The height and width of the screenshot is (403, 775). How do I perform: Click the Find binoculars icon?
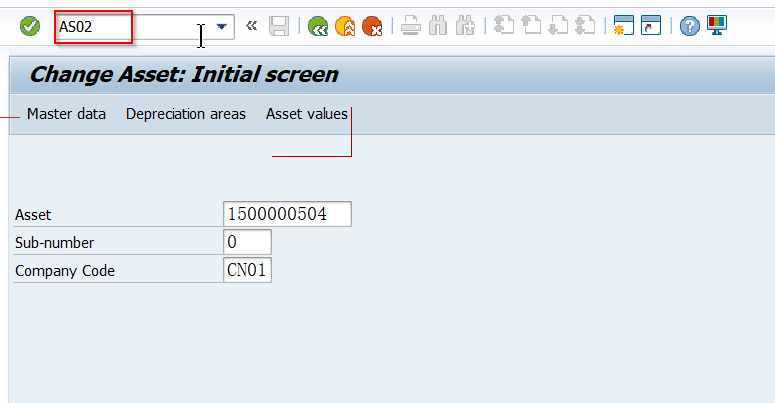tap(438, 27)
